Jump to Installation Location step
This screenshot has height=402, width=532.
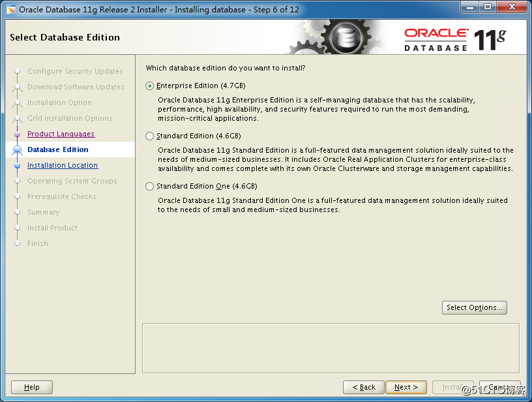(x=63, y=165)
